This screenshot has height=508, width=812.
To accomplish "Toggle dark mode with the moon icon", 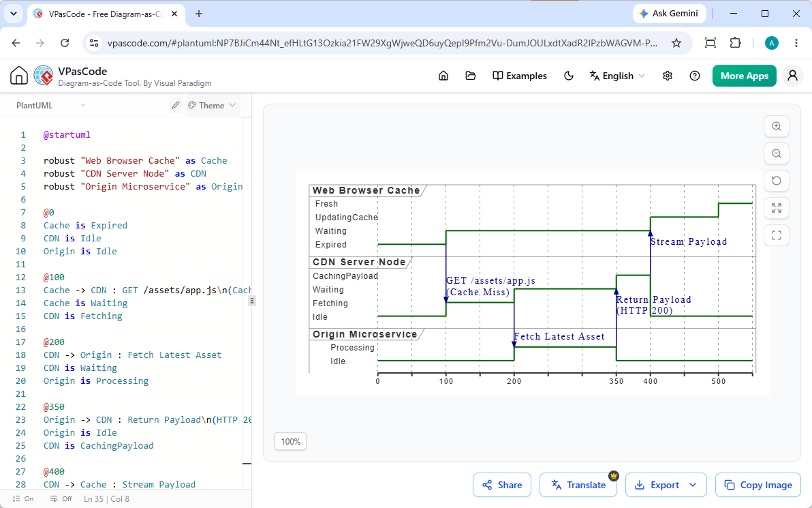I will click(x=569, y=76).
